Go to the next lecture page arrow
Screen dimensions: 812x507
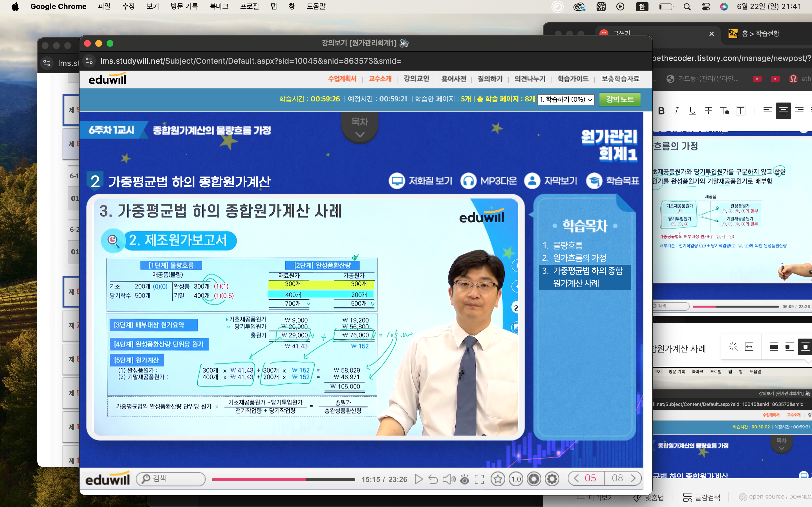(633, 478)
